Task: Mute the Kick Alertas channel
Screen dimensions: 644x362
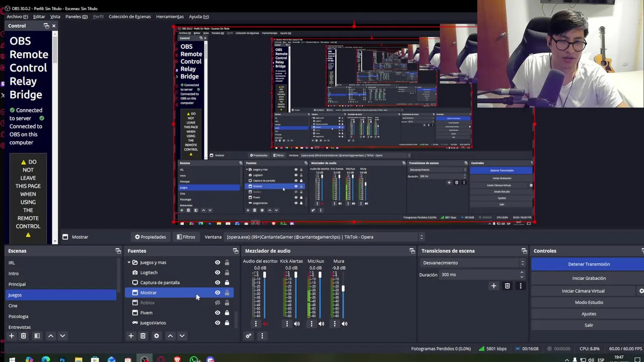Action: (297, 324)
